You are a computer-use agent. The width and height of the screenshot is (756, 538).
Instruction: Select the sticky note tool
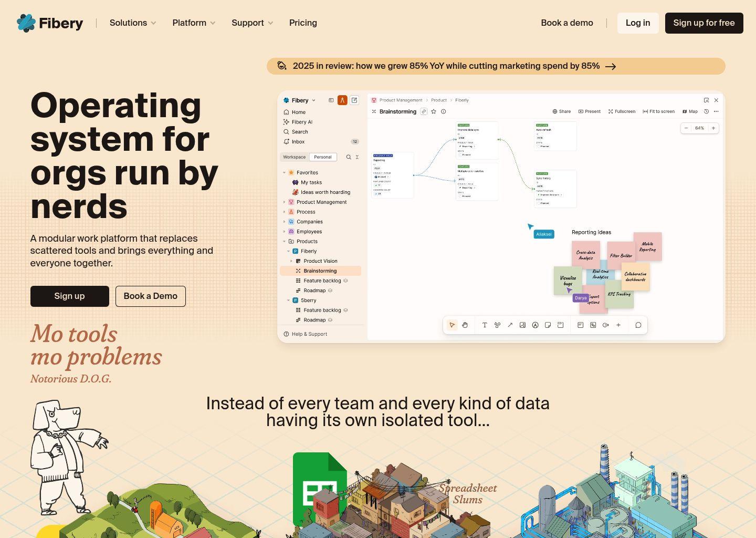(x=548, y=325)
